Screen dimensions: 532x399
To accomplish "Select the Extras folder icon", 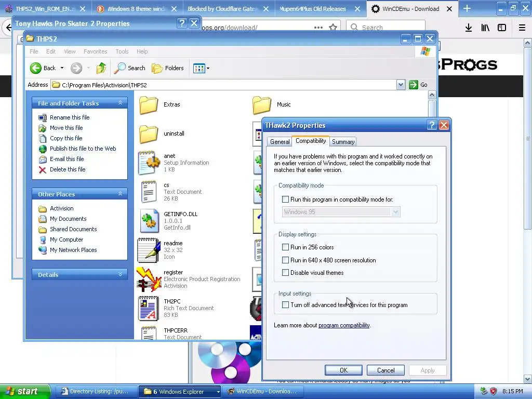I will tap(149, 105).
